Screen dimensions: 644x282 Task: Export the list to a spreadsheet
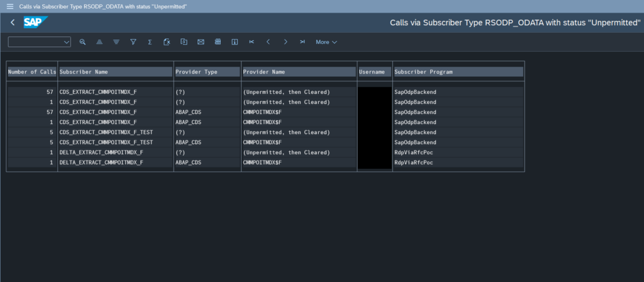pos(167,42)
